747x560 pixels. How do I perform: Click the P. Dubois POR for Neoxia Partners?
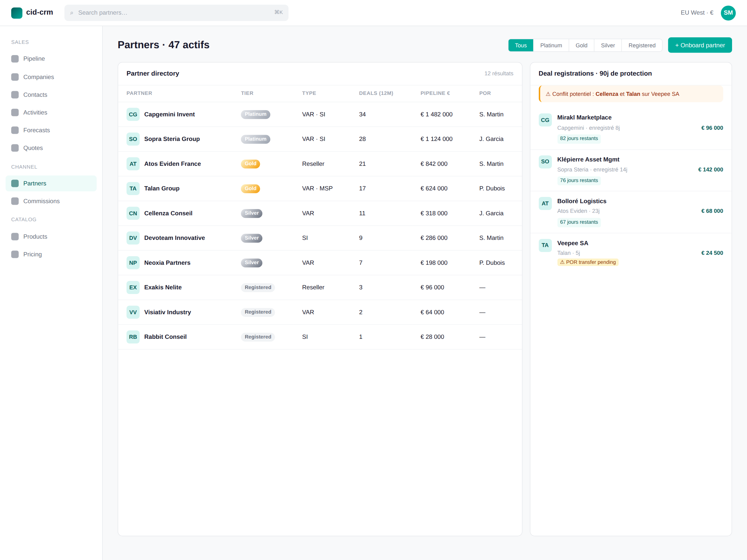(492, 263)
